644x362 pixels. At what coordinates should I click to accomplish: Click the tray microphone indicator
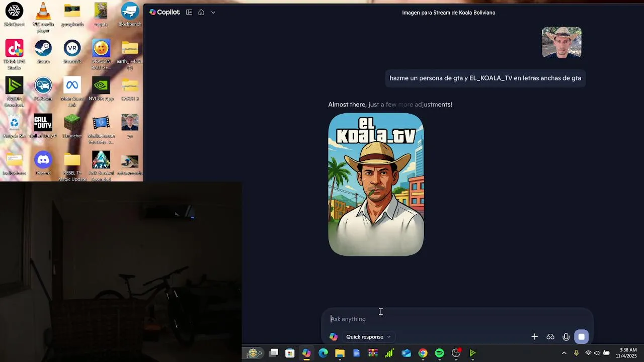pyautogui.click(x=576, y=353)
